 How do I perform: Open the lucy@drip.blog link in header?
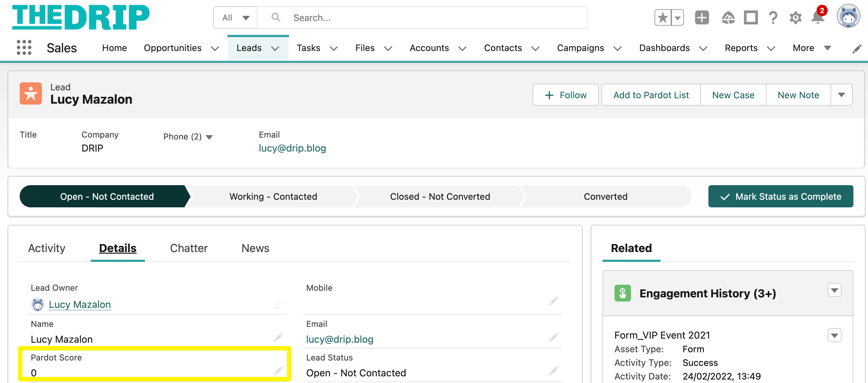[292, 148]
